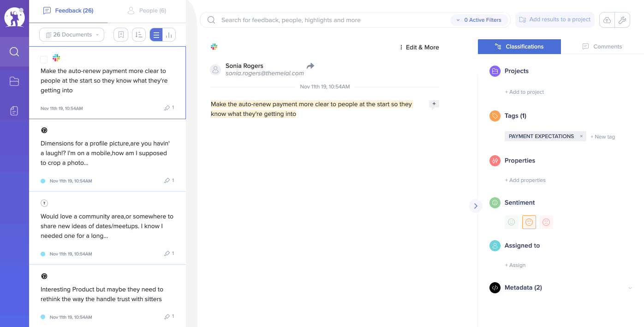
Task: Click the share arrow next to Sonia Rogers
Action: pos(310,66)
